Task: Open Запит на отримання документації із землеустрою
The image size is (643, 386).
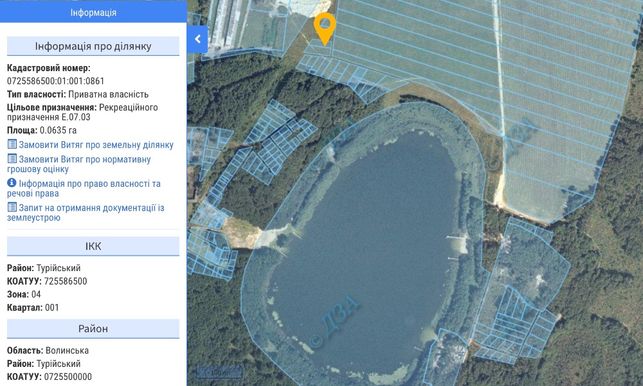Action: tap(86, 212)
